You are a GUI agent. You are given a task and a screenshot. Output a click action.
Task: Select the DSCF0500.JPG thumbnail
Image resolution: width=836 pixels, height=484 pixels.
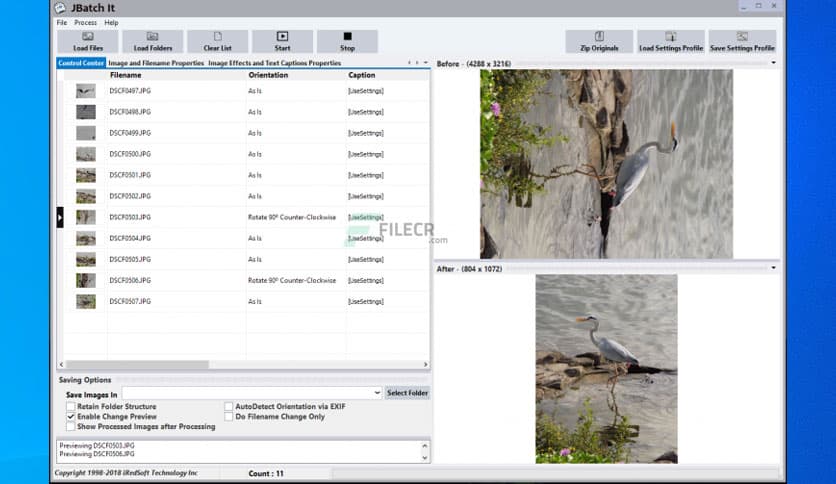point(86,154)
